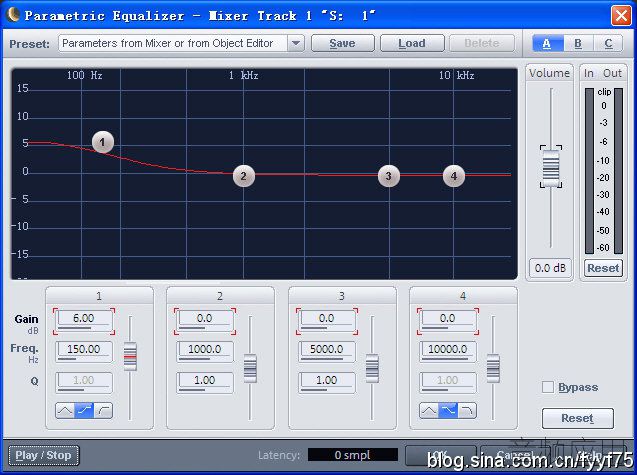Click band 4 gain slider handle

pos(493,369)
